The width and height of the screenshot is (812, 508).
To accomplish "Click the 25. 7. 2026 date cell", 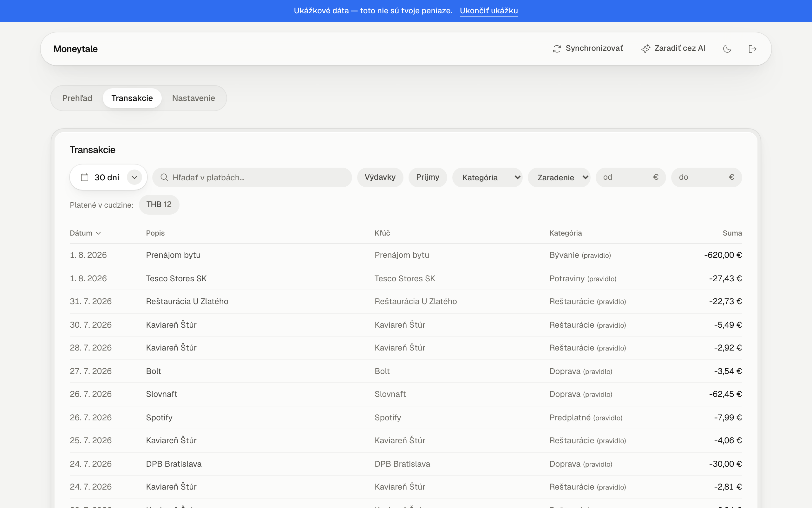I will coord(91,440).
